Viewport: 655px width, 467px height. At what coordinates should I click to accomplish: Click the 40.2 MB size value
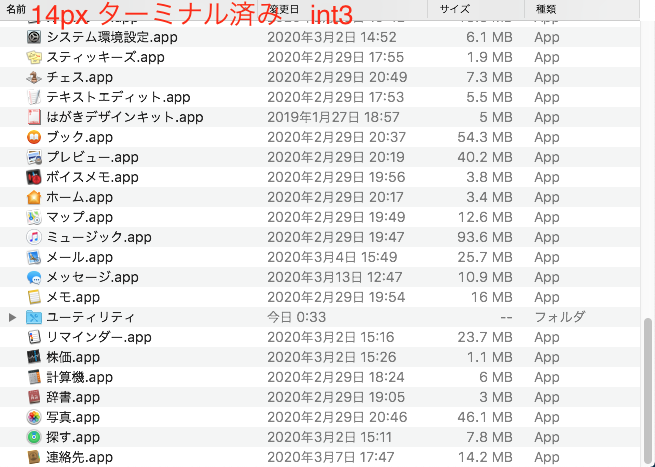pos(485,157)
